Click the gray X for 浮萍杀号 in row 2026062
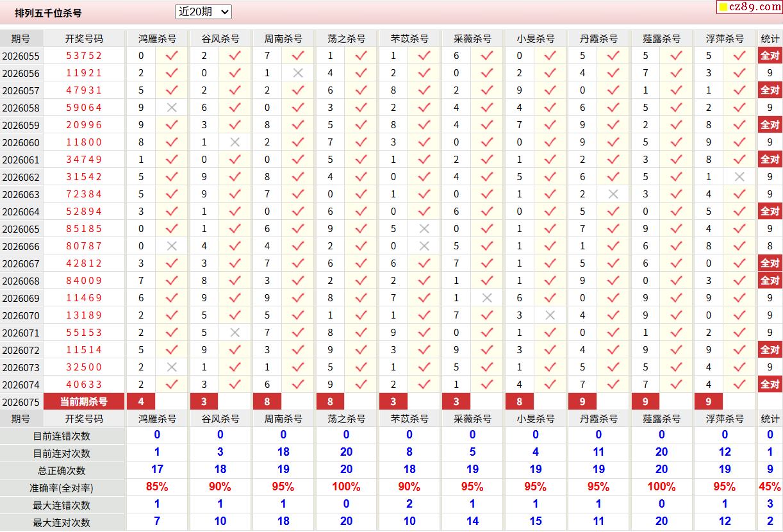 click(739, 177)
